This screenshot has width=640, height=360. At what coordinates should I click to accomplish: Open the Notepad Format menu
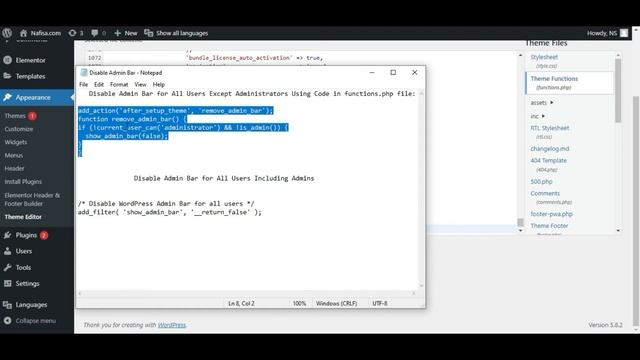(119, 84)
